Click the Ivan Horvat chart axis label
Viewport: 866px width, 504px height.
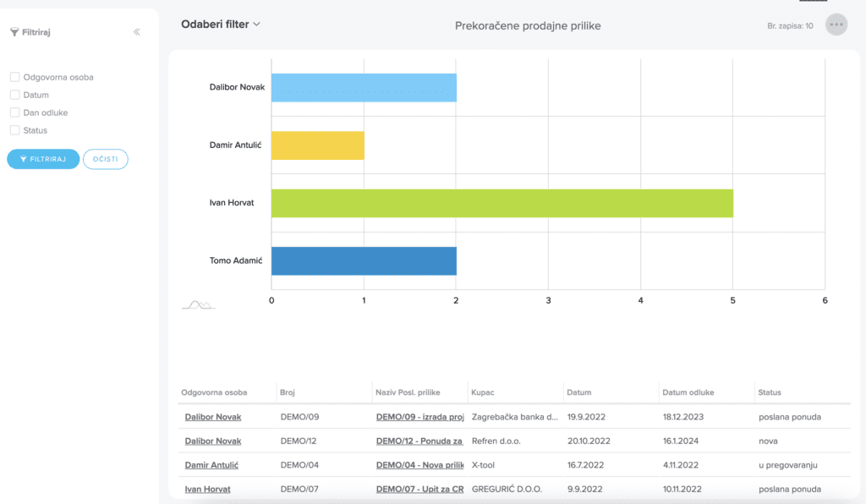(x=232, y=203)
